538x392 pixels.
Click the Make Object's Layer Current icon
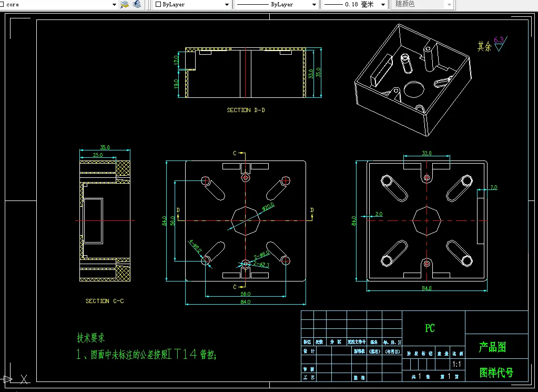tap(125, 4)
